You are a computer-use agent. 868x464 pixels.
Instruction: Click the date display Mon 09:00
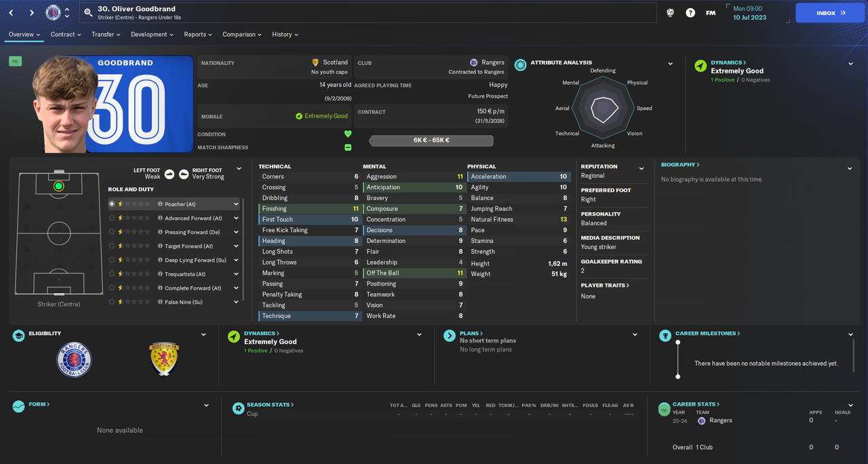(x=749, y=9)
